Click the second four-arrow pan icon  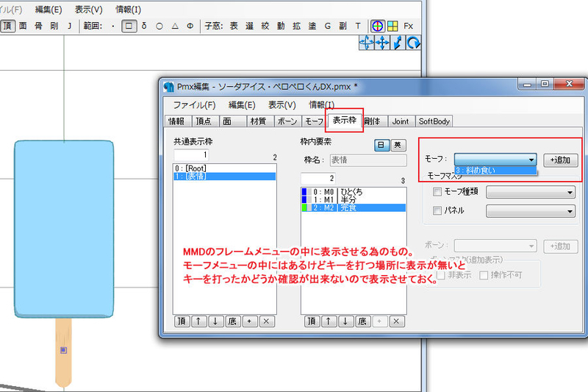[x=382, y=43]
